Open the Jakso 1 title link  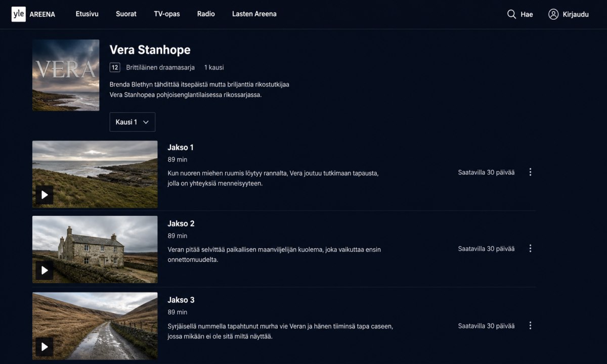pos(181,148)
